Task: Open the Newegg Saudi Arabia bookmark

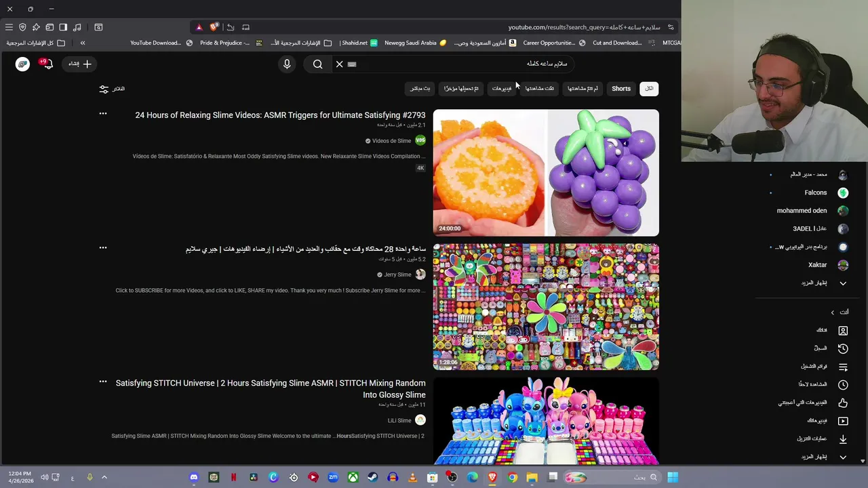Action: (x=416, y=43)
